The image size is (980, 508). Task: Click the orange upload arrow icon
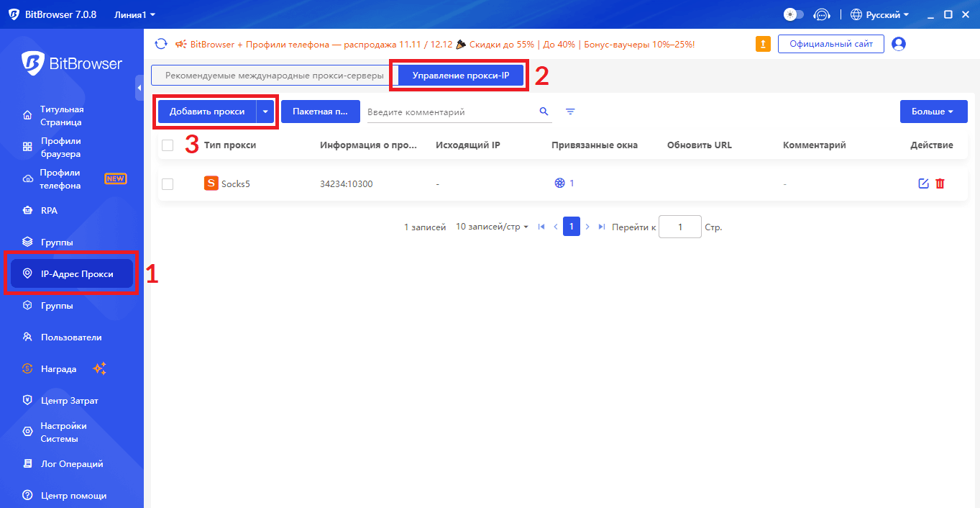[x=763, y=44]
